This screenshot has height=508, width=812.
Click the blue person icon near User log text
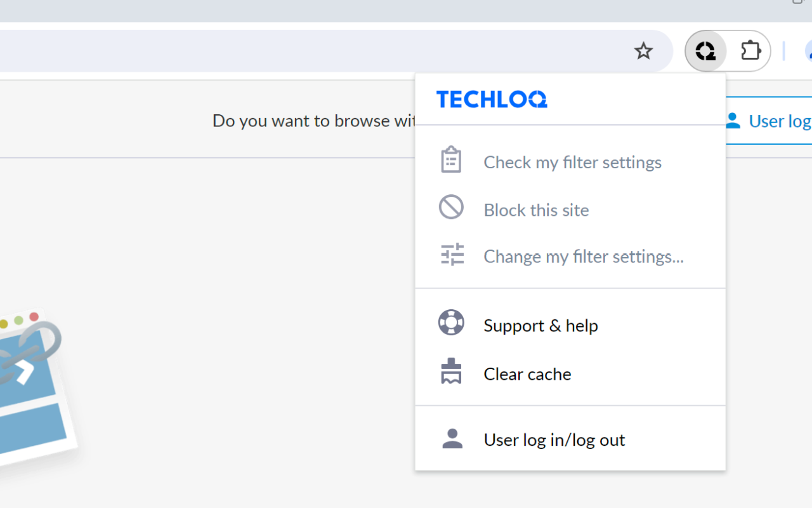coord(733,120)
